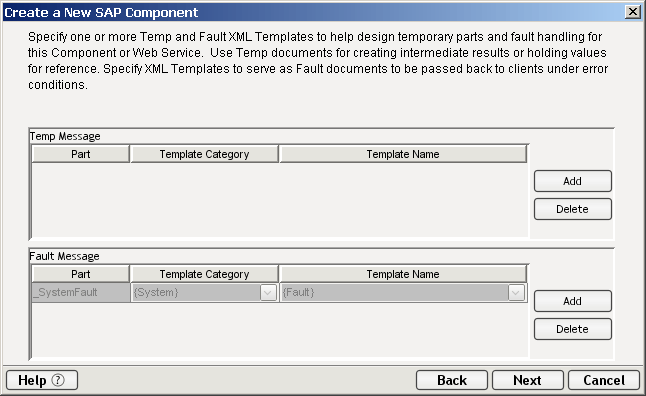Open the {Fault} Template Name dropdown arrow
The width and height of the screenshot is (646, 396).
pyautogui.click(x=516, y=293)
